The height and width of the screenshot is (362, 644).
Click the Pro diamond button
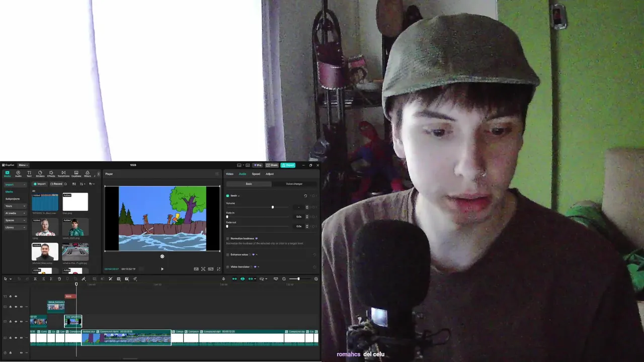(x=258, y=165)
